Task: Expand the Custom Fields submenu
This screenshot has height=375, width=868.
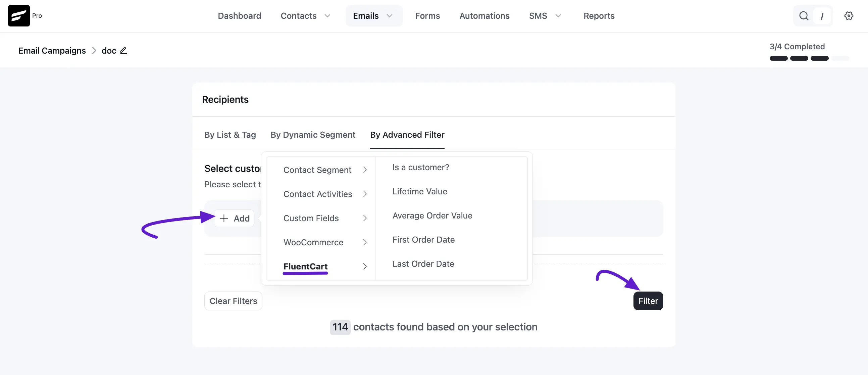Action: click(x=324, y=218)
